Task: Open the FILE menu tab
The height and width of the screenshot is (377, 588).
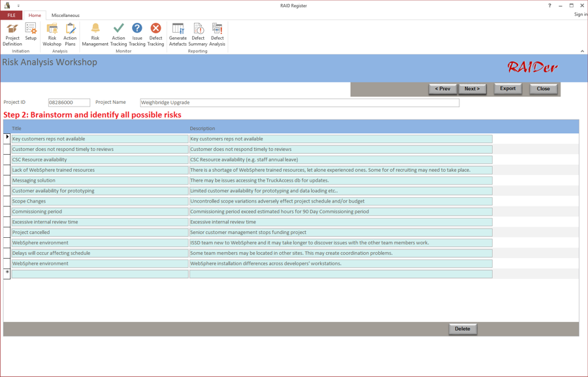Action: coord(11,16)
